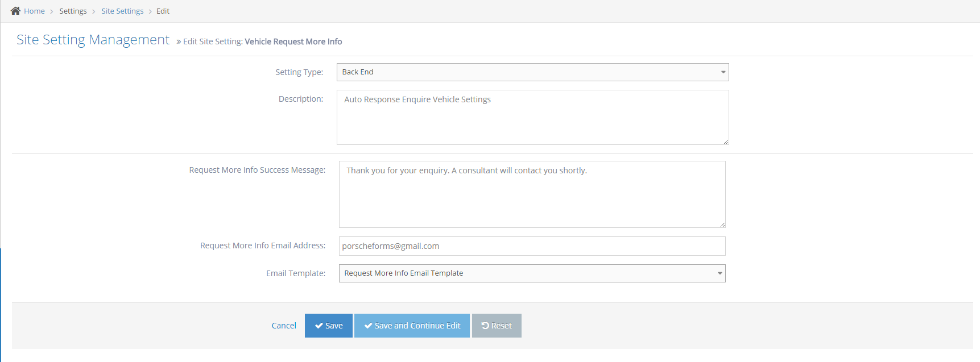Screen dimensions: 980x362
Task: Cancel editing the site setting
Action: tap(284, 326)
